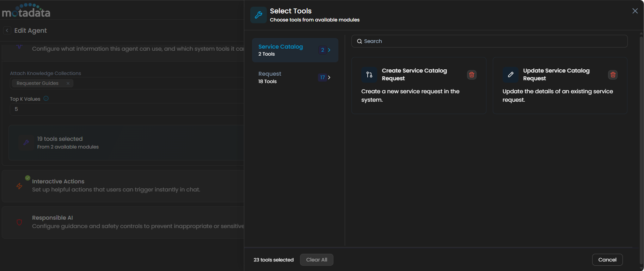Click the Top K Values info icon

(x=46, y=99)
